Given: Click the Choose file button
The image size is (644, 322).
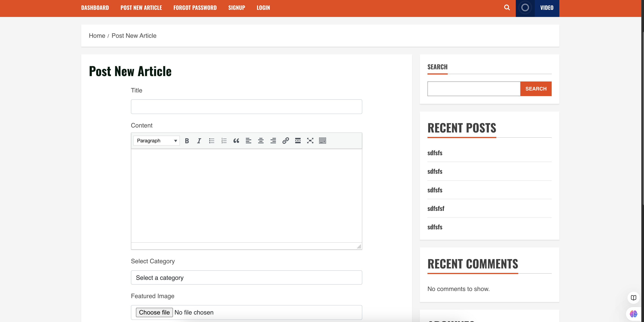Looking at the screenshot, I should click(x=154, y=312).
